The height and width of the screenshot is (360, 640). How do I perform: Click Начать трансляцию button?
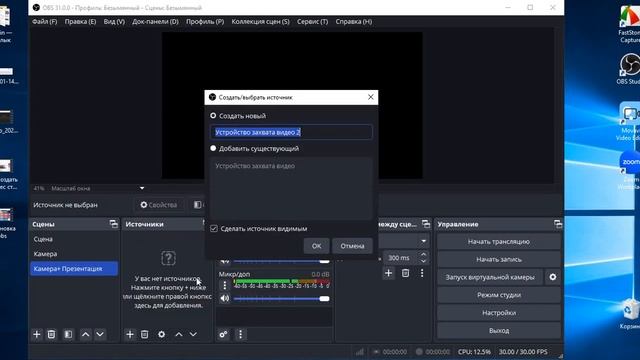(498, 242)
